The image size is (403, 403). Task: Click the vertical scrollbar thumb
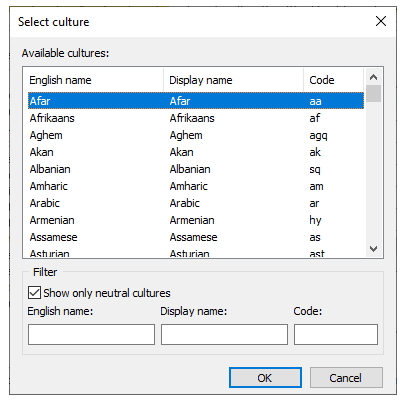[373, 94]
